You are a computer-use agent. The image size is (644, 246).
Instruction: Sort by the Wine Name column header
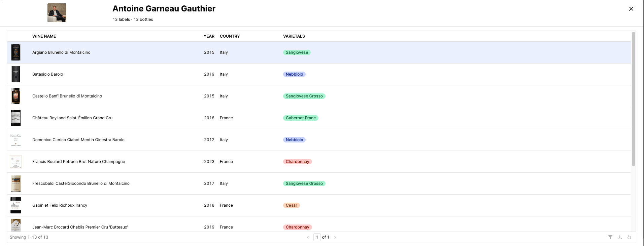44,36
